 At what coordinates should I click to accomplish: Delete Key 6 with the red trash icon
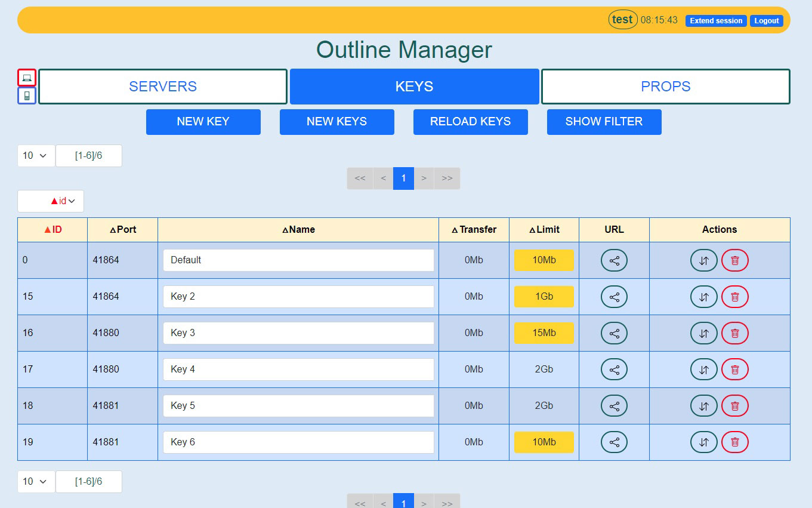pyautogui.click(x=735, y=442)
